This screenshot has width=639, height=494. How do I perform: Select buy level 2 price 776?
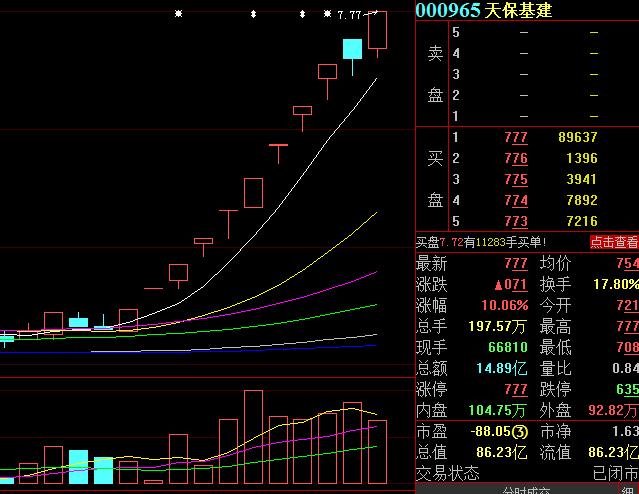516,158
